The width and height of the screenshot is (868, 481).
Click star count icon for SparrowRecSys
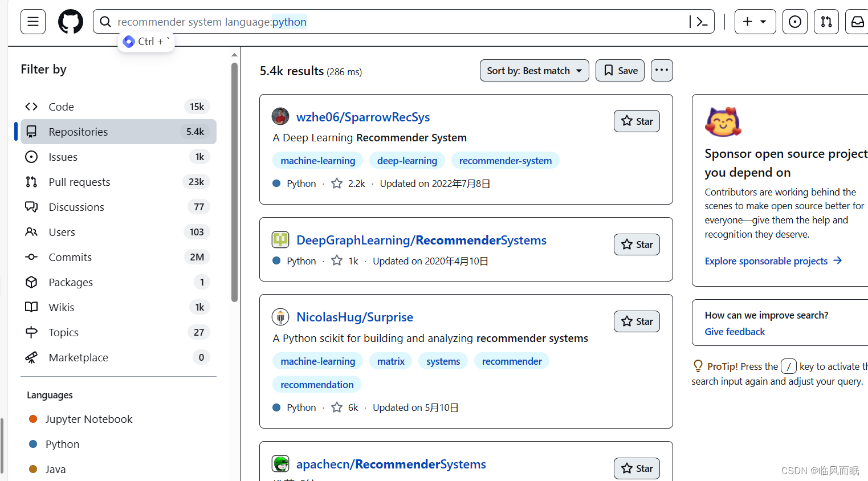click(x=337, y=184)
